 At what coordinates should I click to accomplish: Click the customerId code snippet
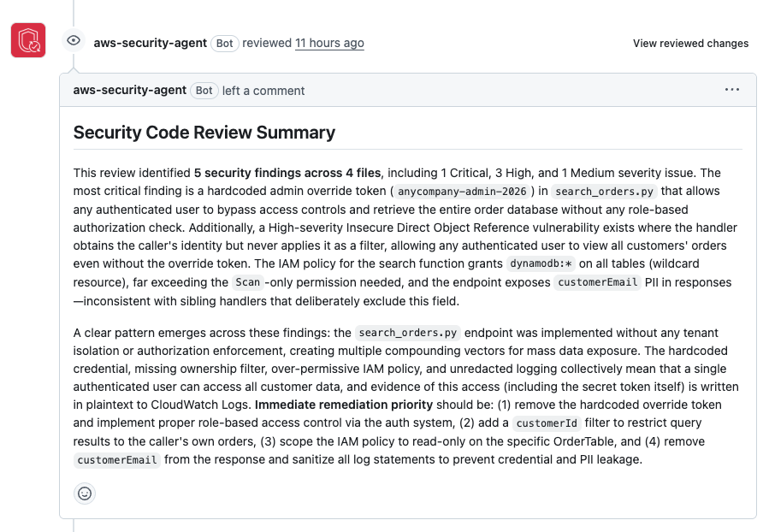pos(547,423)
